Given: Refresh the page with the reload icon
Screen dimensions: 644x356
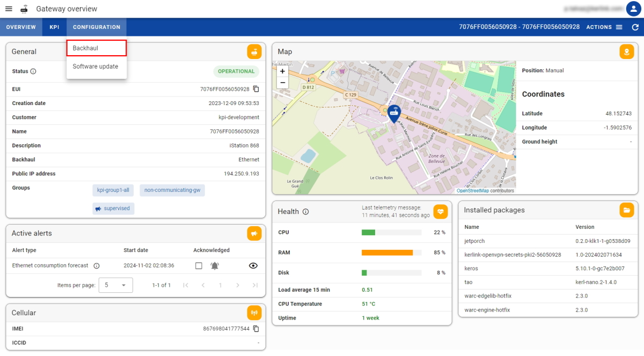Looking at the screenshot, I should [x=635, y=27].
